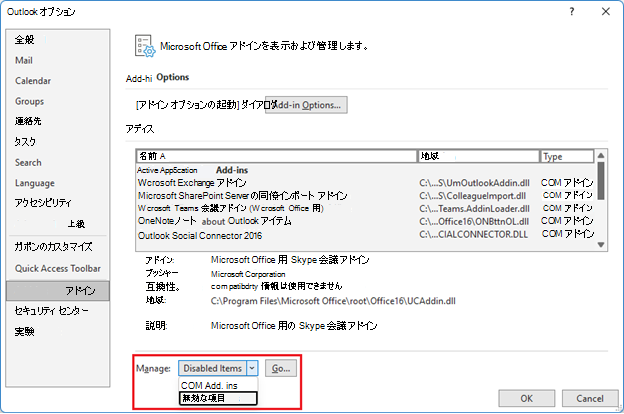Click the Add-in Options... button
Screen dimensions: 624x414
point(306,105)
